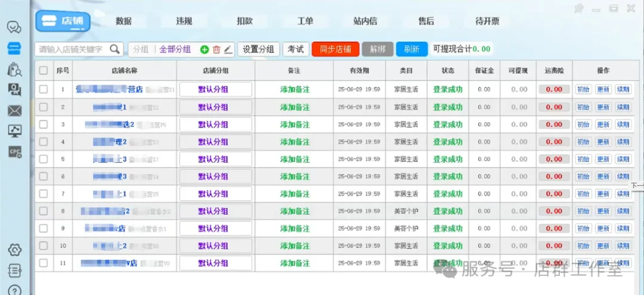
Task: Click the magnifier search icon
Action: pyautogui.click(x=115, y=49)
